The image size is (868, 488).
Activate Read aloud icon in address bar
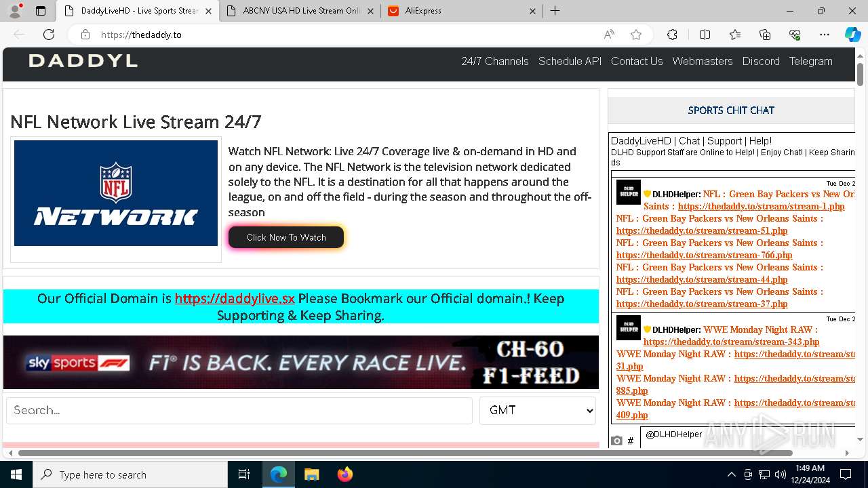(x=609, y=35)
